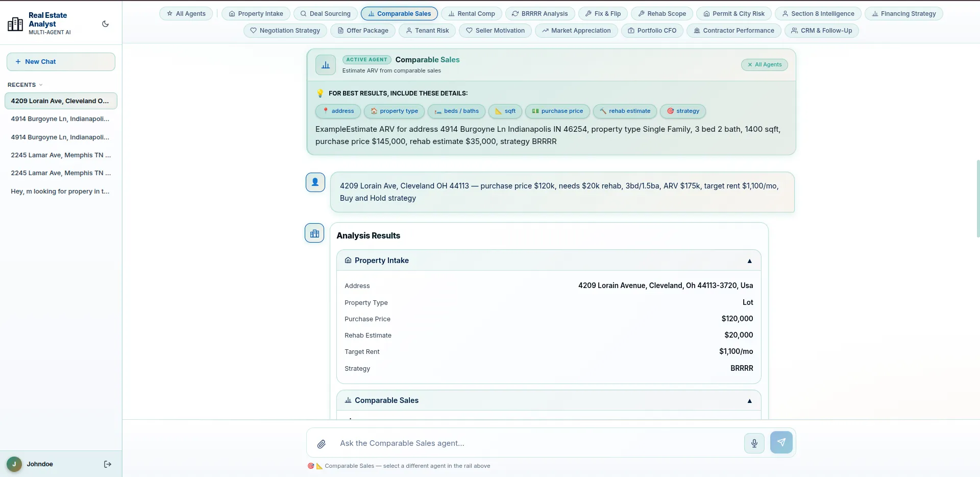Toggle dark mode moon icon
980x477 pixels.
point(106,24)
